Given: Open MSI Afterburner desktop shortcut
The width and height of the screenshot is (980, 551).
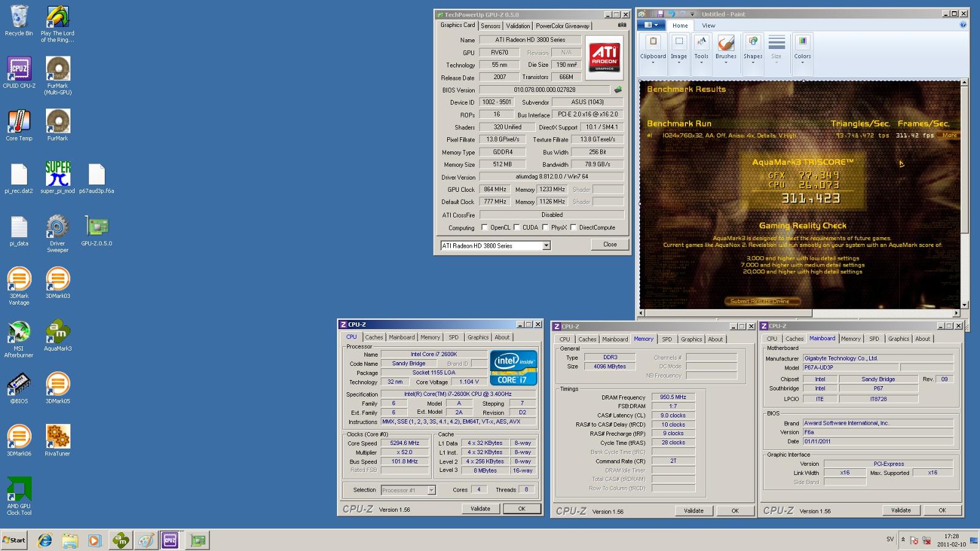Looking at the screenshot, I should (x=19, y=339).
